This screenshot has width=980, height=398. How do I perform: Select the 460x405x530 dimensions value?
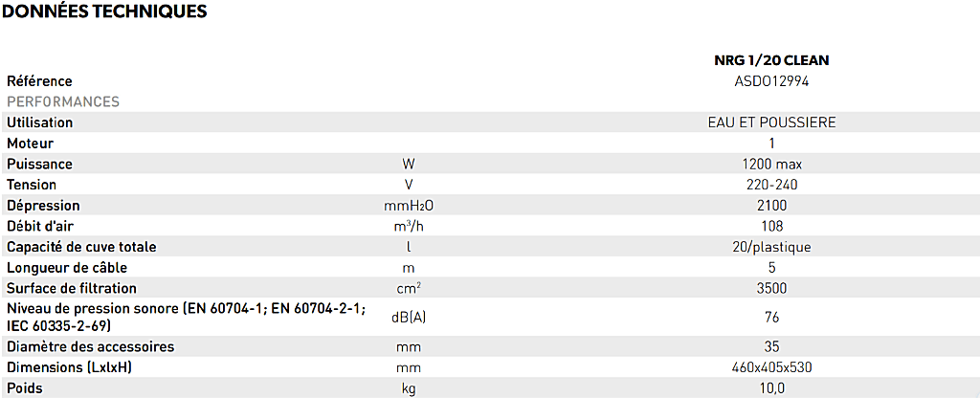(771, 367)
